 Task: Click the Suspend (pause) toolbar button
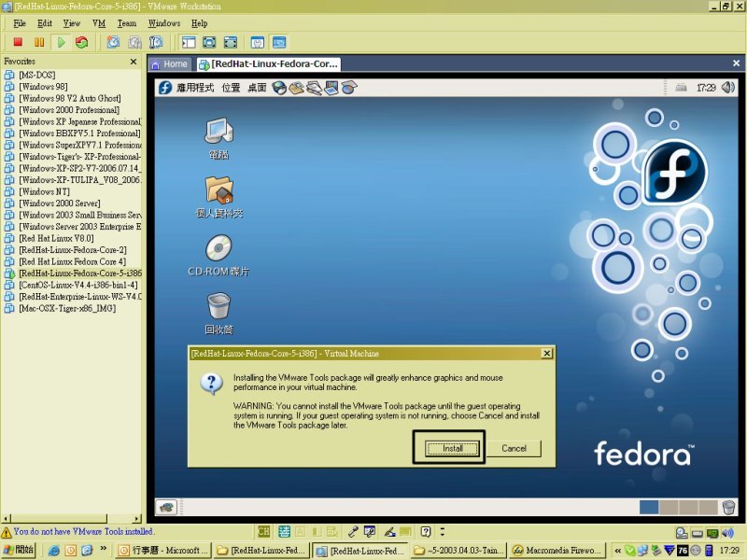click(x=39, y=42)
